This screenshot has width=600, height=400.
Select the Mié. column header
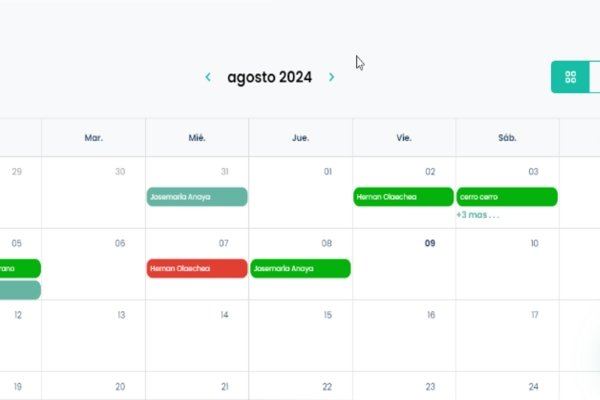pyautogui.click(x=197, y=138)
